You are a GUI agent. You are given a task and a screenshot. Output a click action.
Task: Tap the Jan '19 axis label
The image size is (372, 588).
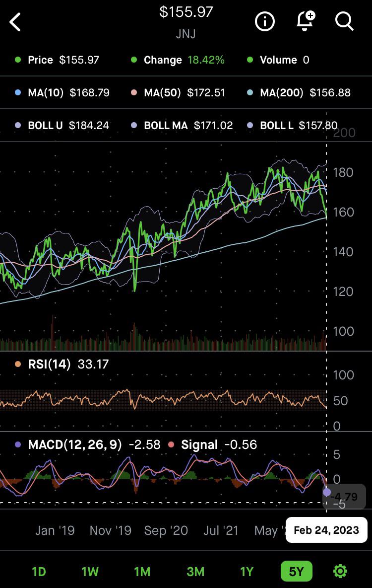click(55, 530)
